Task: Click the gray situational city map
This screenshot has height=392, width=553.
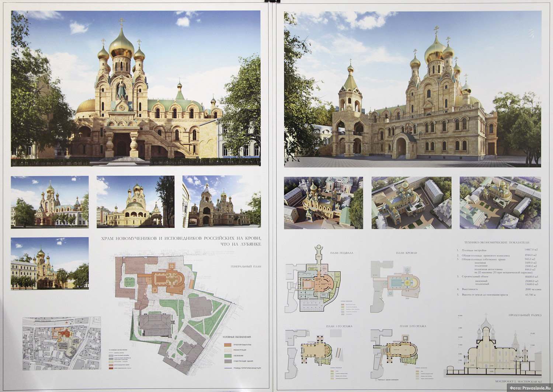Action: point(62,343)
